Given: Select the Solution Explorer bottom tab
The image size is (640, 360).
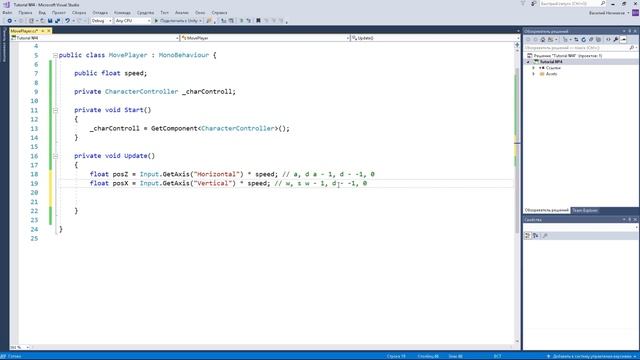Looking at the screenshot, I should (x=547, y=210).
